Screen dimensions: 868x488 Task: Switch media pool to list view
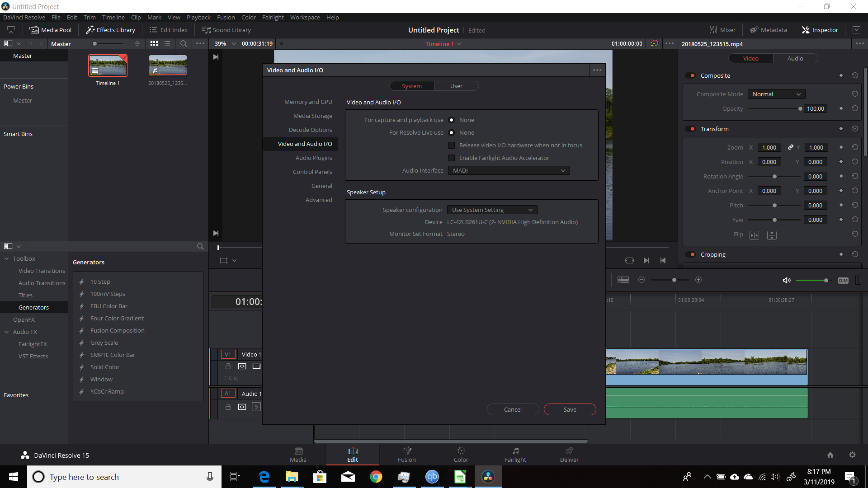[x=167, y=44]
